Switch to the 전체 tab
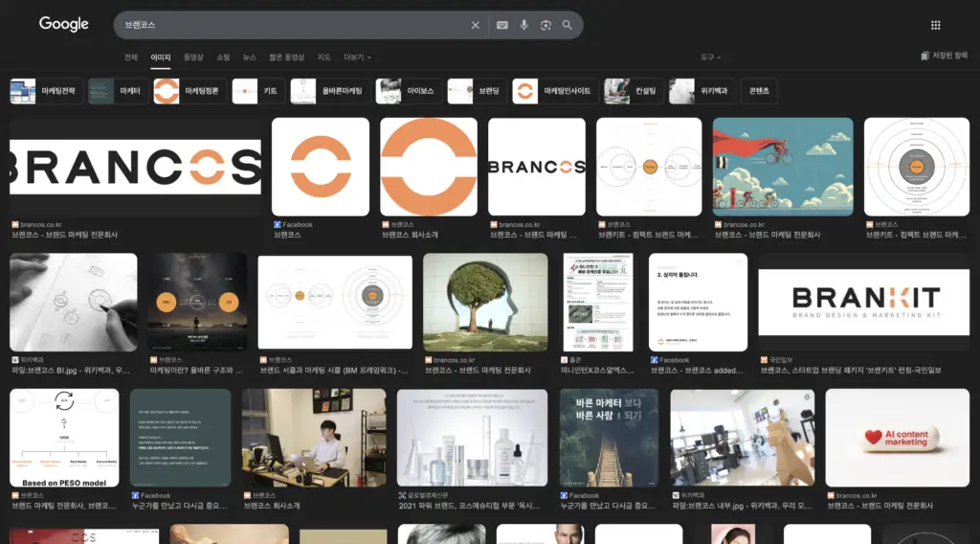980x544 pixels. (x=130, y=57)
